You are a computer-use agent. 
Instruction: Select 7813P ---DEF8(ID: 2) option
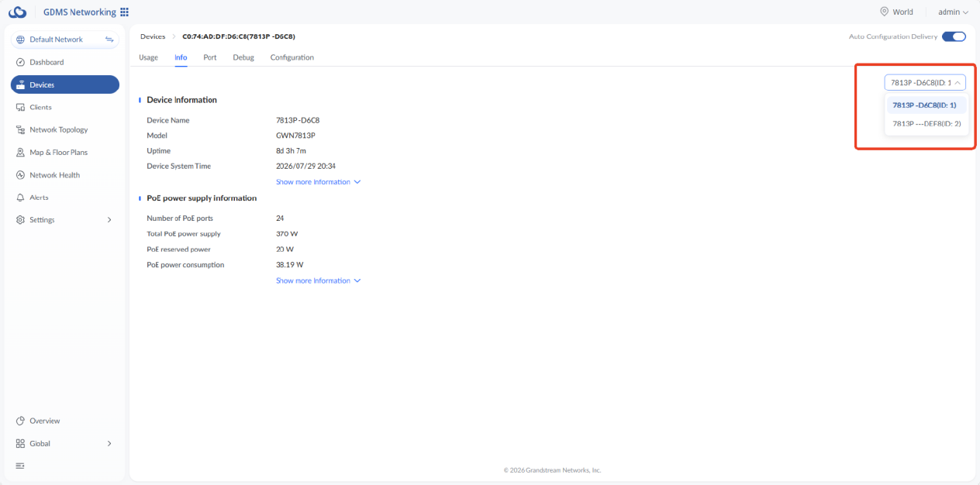[927, 123]
